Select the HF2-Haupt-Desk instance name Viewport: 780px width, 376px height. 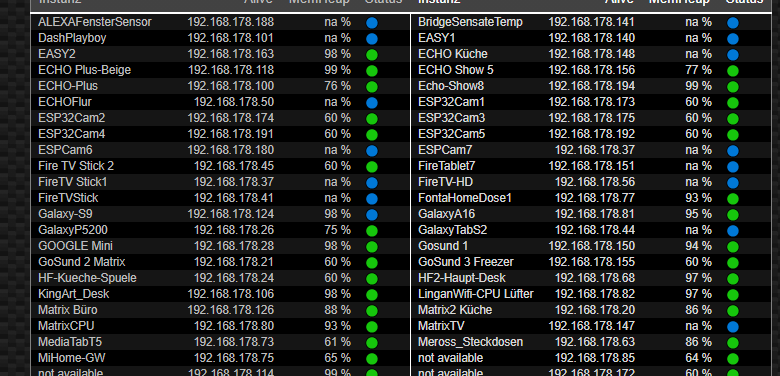point(462,278)
